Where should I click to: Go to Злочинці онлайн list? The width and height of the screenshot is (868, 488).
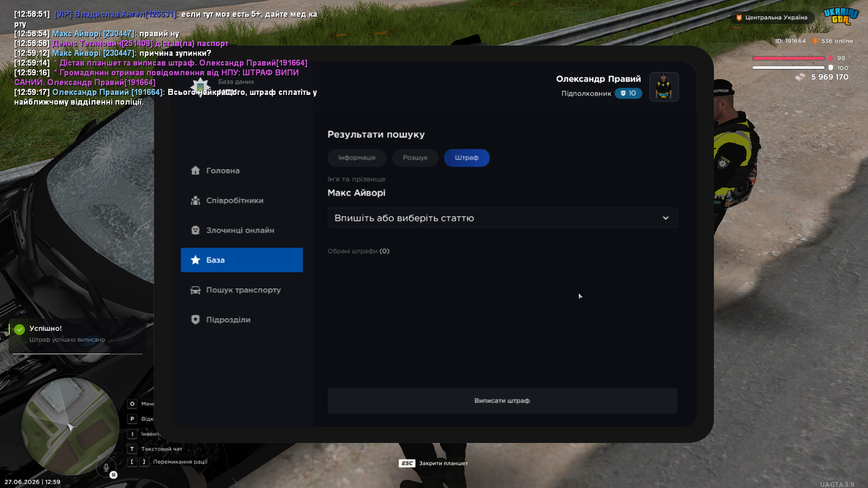tap(241, 230)
